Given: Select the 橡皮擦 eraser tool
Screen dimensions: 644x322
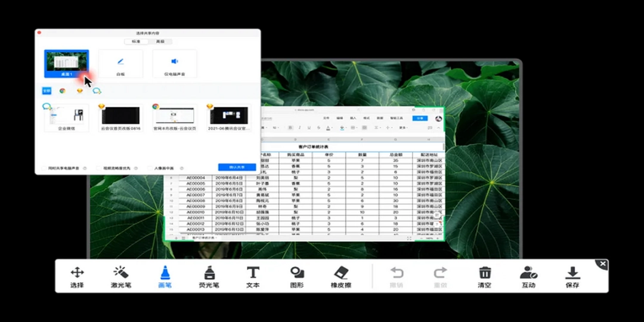Looking at the screenshot, I should [340, 276].
